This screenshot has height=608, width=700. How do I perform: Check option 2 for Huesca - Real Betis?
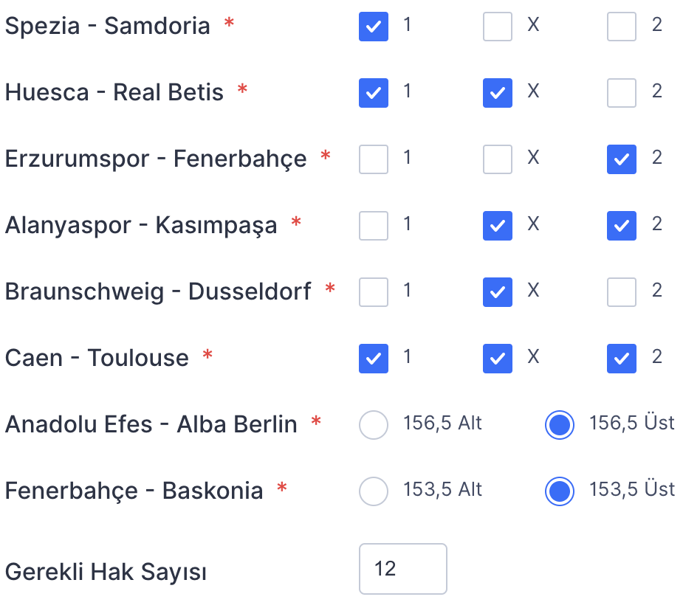(x=622, y=93)
